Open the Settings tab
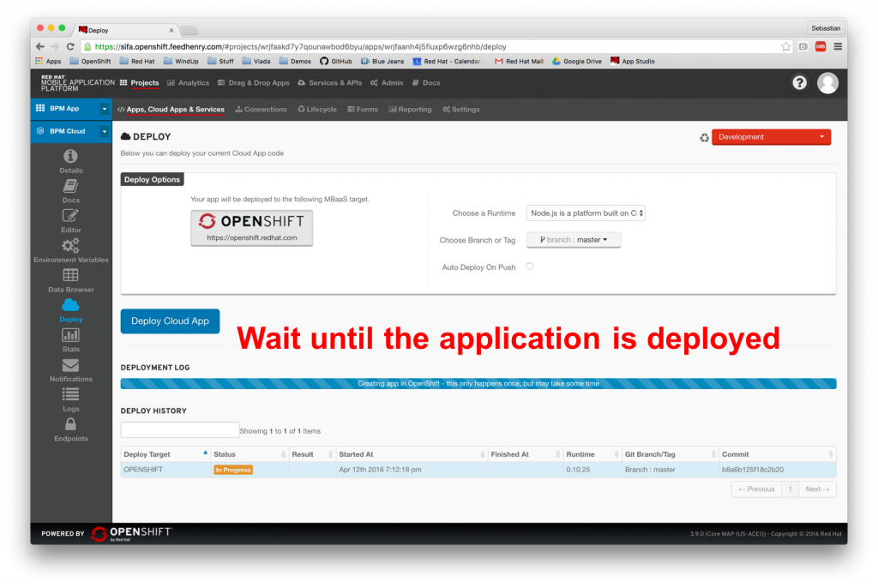878x588 pixels. pyautogui.click(x=460, y=109)
